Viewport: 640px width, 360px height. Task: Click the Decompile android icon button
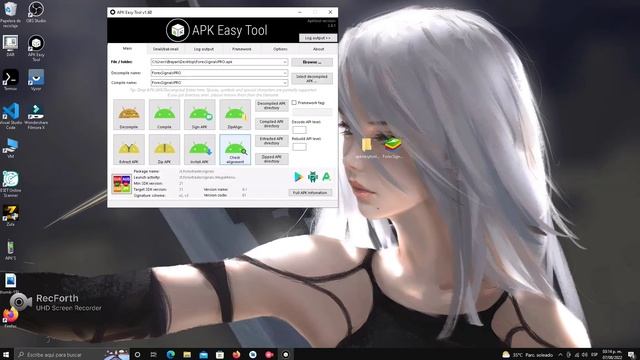pyautogui.click(x=129, y=115)
